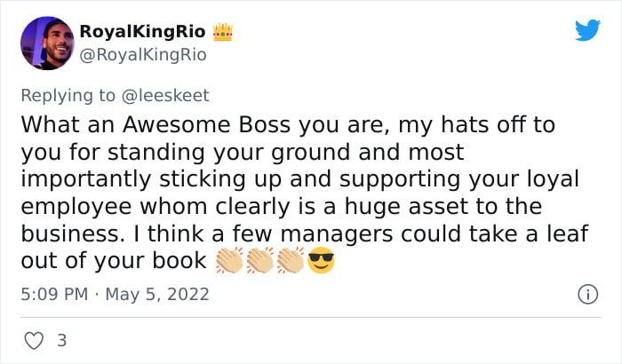Click the words "Awesome Boss" in tweet
This screenshot has width=622, height=364.
coord(206,124)
